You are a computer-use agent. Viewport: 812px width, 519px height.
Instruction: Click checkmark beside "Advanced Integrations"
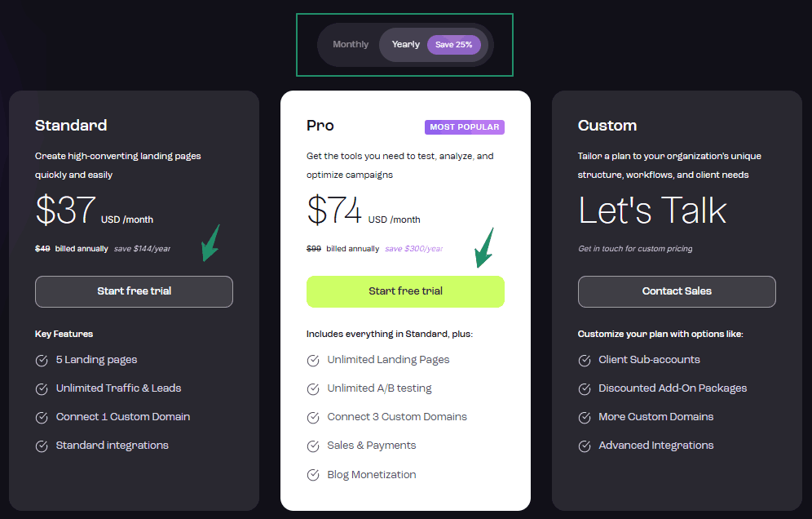(x=585, y=445)
